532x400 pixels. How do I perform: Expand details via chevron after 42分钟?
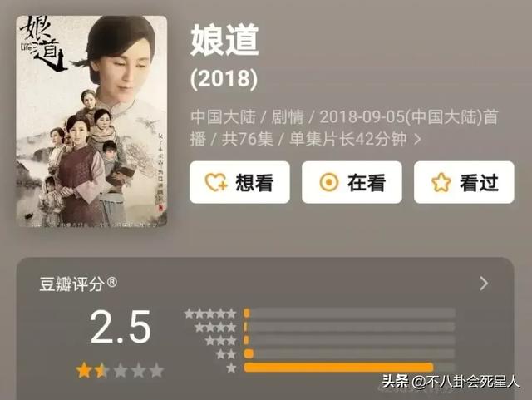pyautogui.click(x=417, y=139)
